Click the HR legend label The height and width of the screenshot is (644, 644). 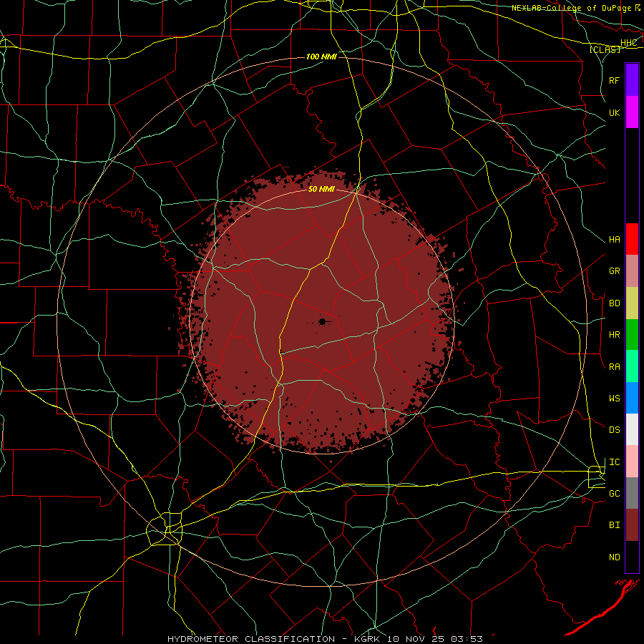coord(614,335)
